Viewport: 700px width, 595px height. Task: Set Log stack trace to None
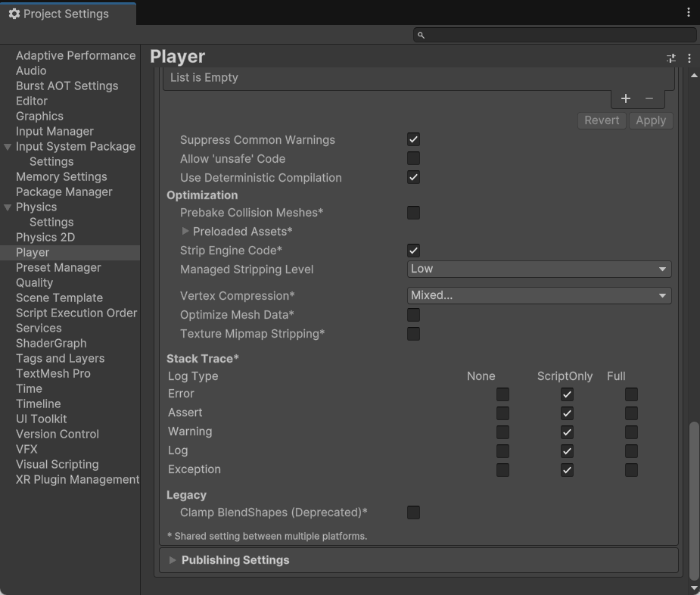pyautogui.click(x=502, y=451)
